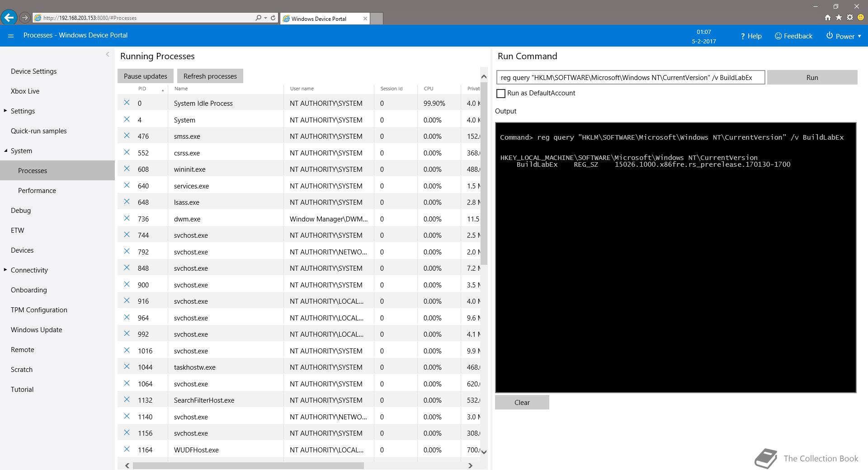
Task: Open Quick-run samples page
Action: [x=39, y=131]
